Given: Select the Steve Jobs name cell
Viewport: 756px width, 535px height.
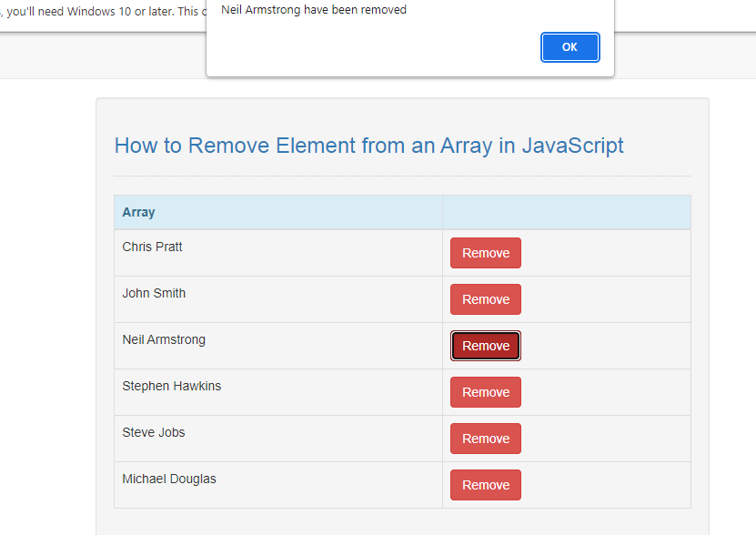Looking at the screenshot, I should pos(278,438).
